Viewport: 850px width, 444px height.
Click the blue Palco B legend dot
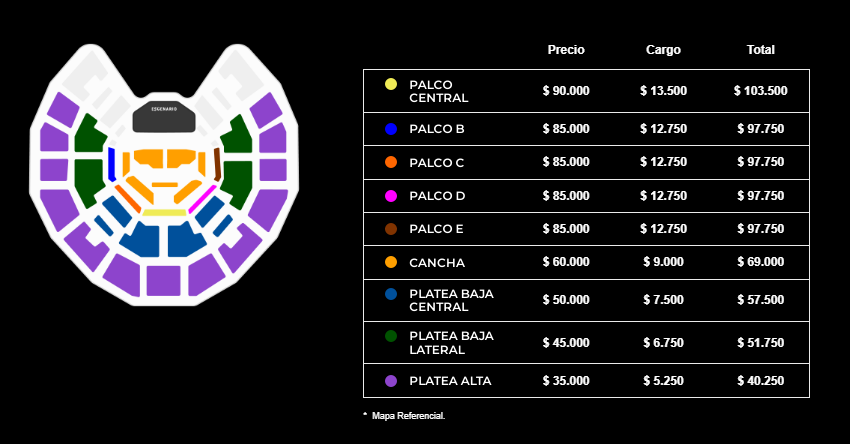coord(391,130)
